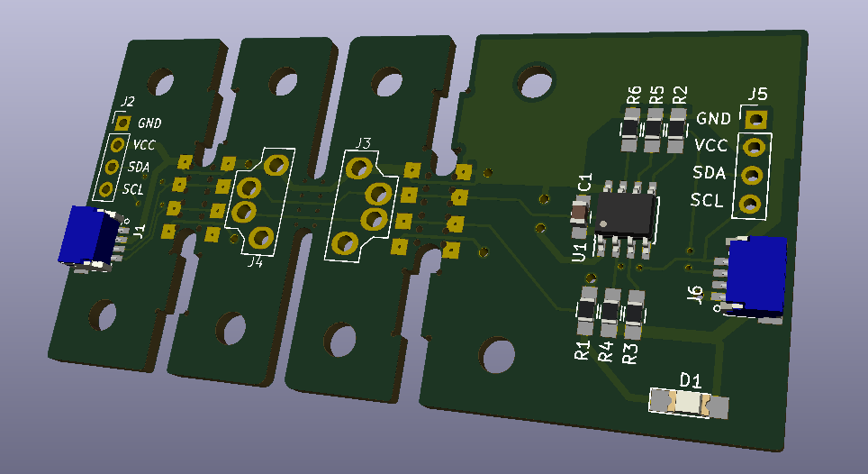Select VCC text next to J2
This screenshot has width=868, height=474.
tap(144, 145)
